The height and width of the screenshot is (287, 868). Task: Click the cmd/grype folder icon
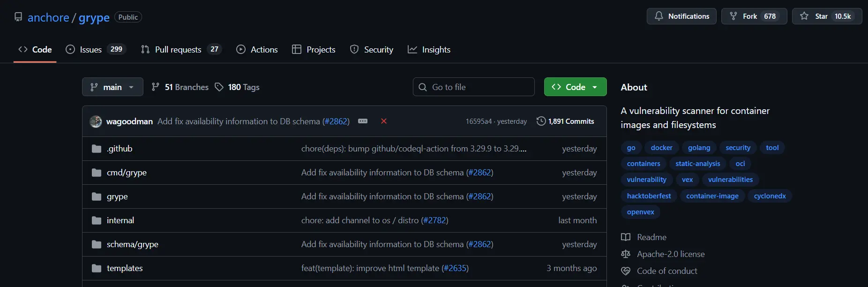coord(97,173)
